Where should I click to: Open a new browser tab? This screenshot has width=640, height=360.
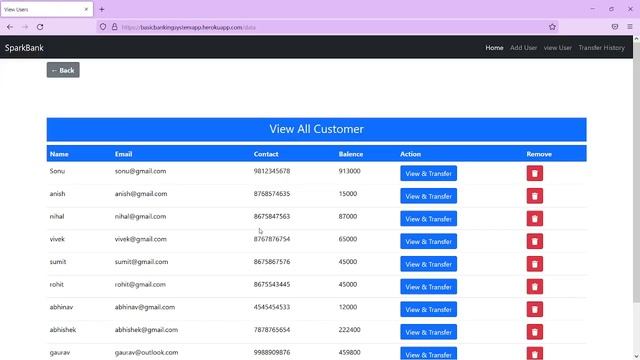coord(102,9)
